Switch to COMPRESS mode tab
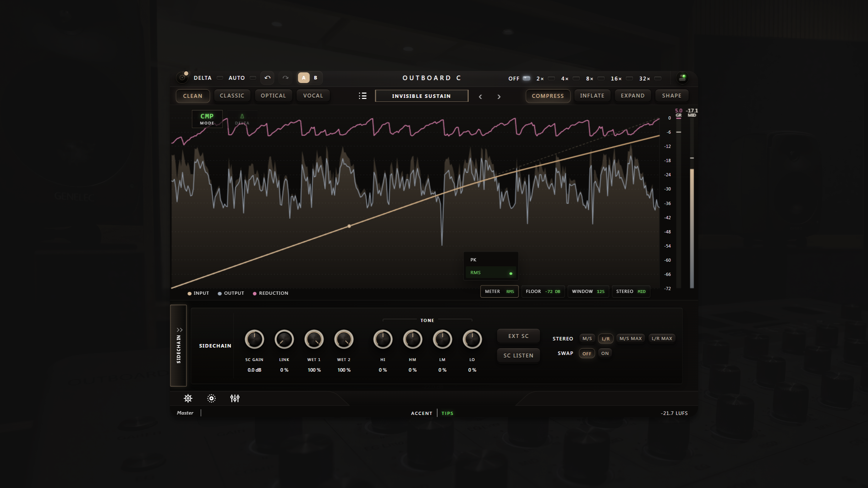Image resolution: width=868 pixels, height=488 pixels. click(548, 96)
